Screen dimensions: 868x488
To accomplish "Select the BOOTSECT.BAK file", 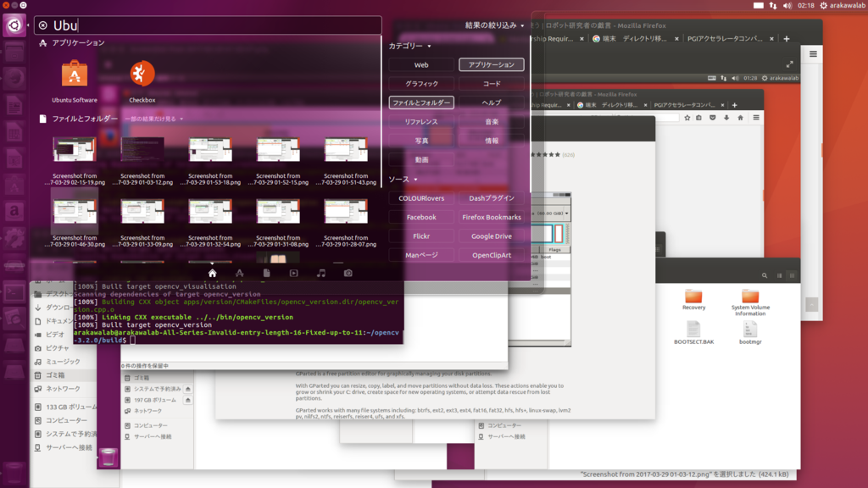I will click(693, 332).
